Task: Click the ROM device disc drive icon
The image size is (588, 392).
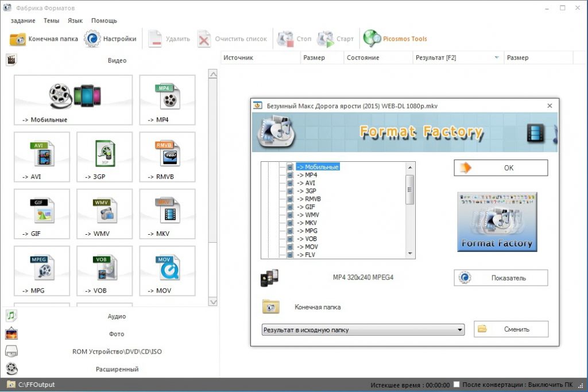Action: click(x=11, y=351)
